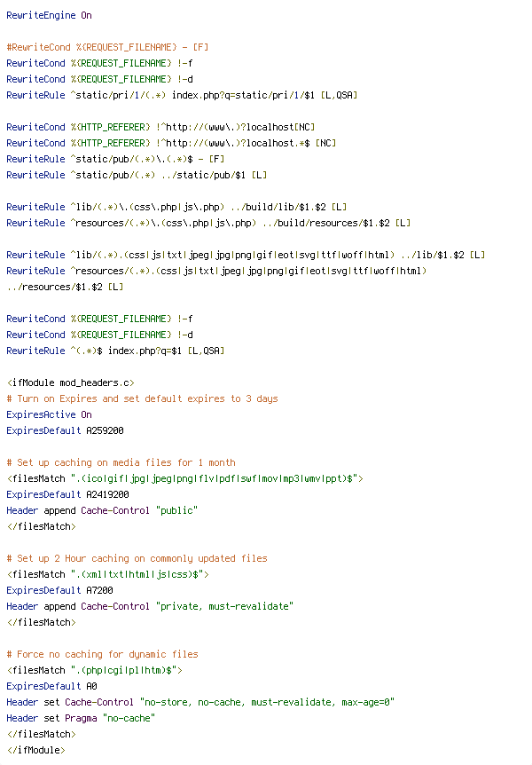Screen dimensions: 532x765
Task: Click the RewriteEngine On line
Action: click(49, 15)
